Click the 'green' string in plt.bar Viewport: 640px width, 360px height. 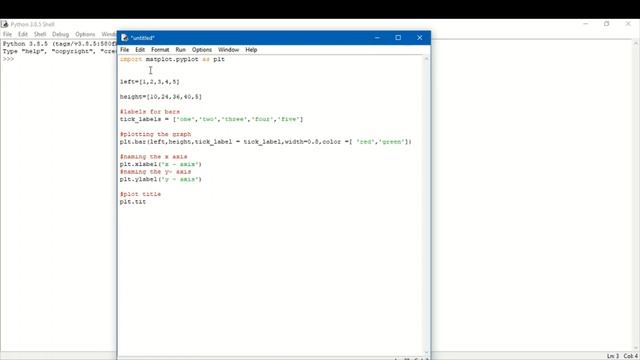click(x=391, y=142)
